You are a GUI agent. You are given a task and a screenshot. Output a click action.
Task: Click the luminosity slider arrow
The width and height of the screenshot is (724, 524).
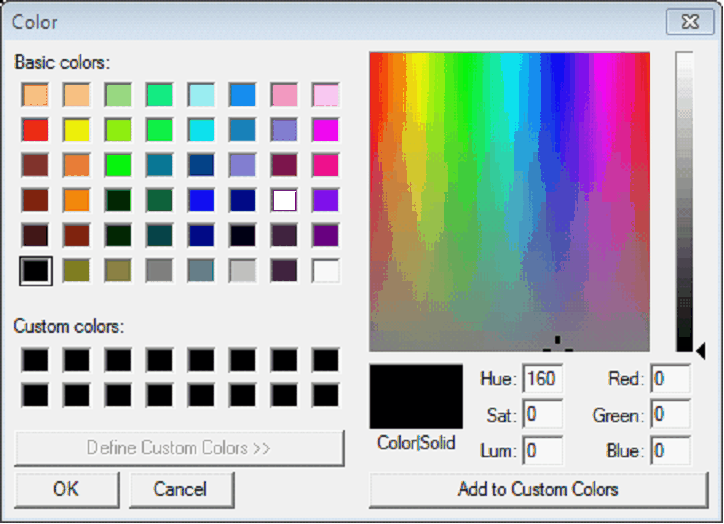(701, 350)
